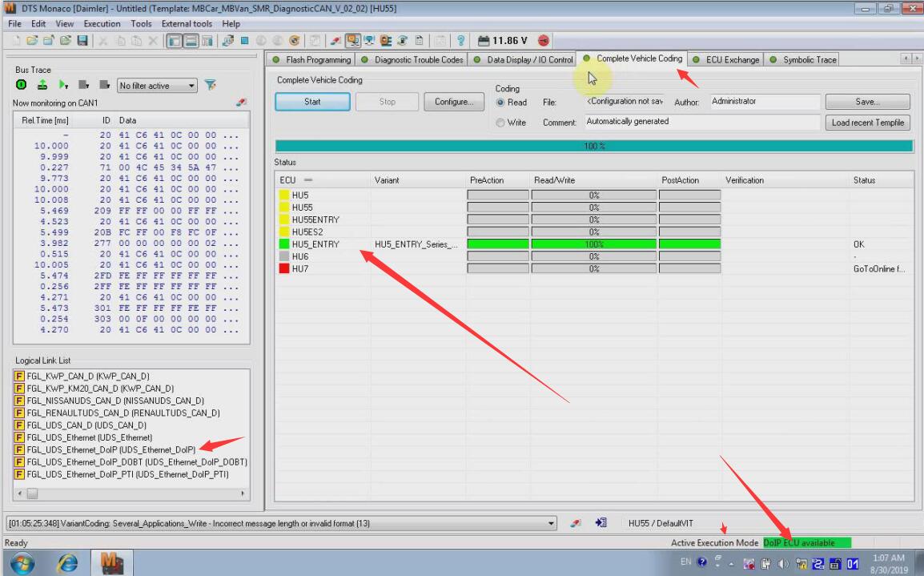Click the Bus Trace filter funnel icon
This screenshot has height=576, width=924.
tap(211, 86)
